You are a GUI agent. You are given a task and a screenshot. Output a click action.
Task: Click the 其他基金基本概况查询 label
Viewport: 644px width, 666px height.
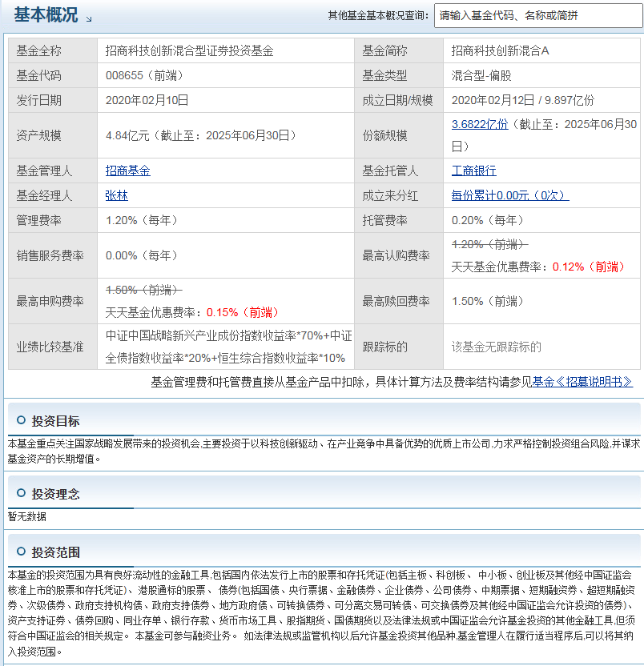coord(378,16)
